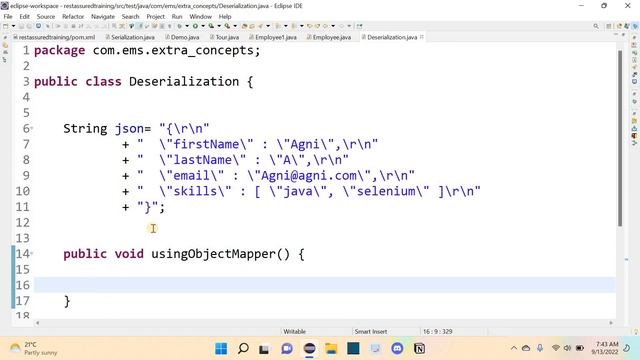
Task: Click the Debug toolbar icon
Action: 179,26
